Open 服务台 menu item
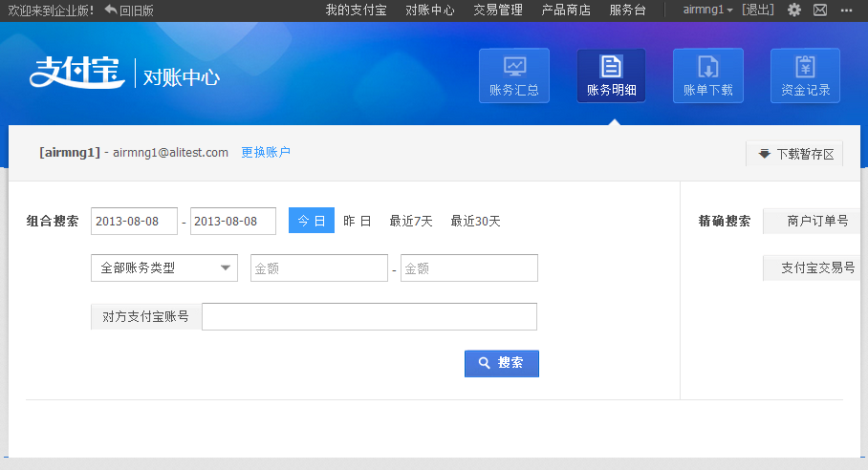Viewport: 868px width, 470px height. tap(628, 10)
